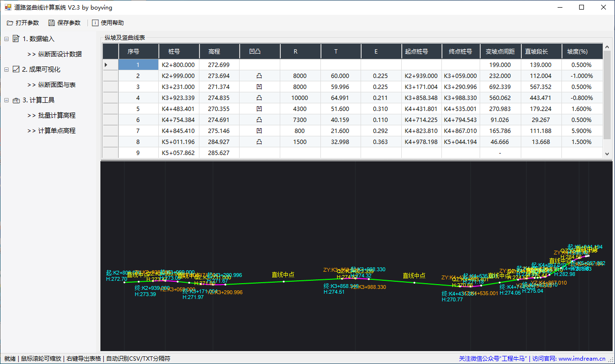Visit www.imdream.cn official website link
Viewport: 615px width, 364px height.
coord(582,358)
